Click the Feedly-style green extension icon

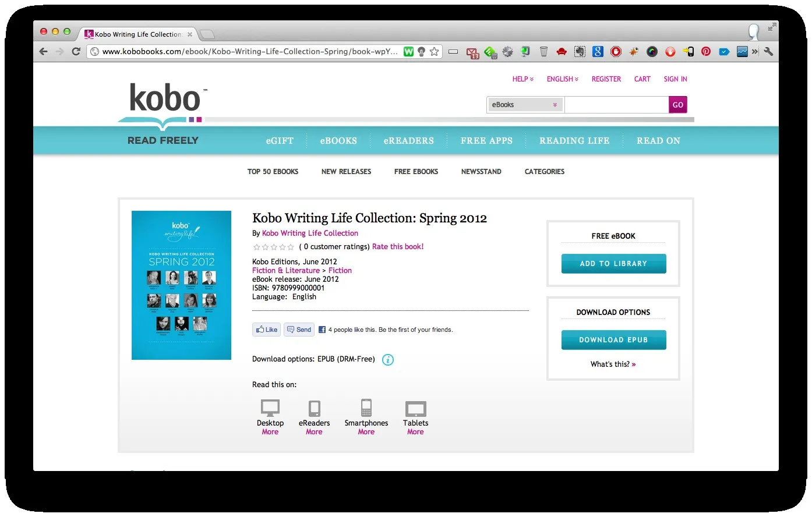pyautogui.click(x=490, y=53)
